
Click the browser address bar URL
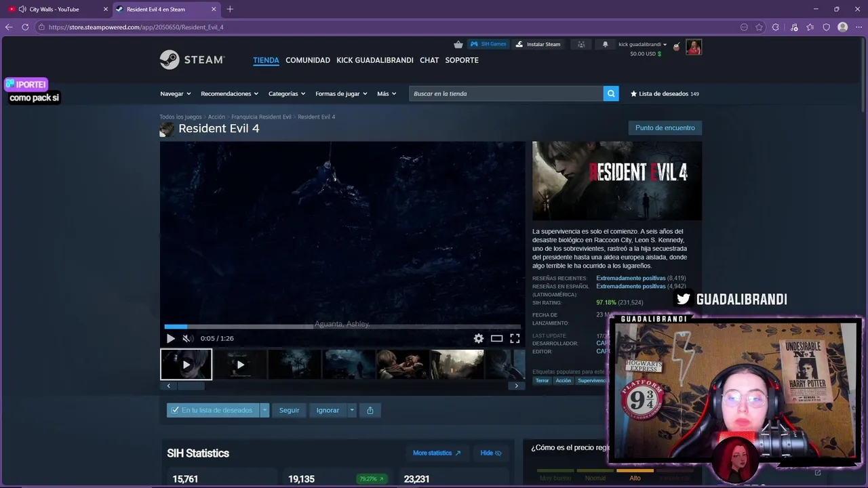click(x=136, y=27)
